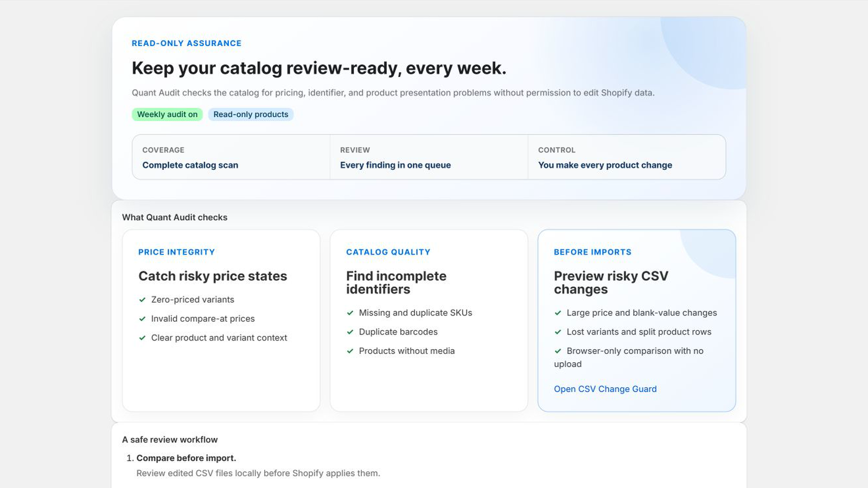Click What Quant Audit checks heading

[175, 217]
